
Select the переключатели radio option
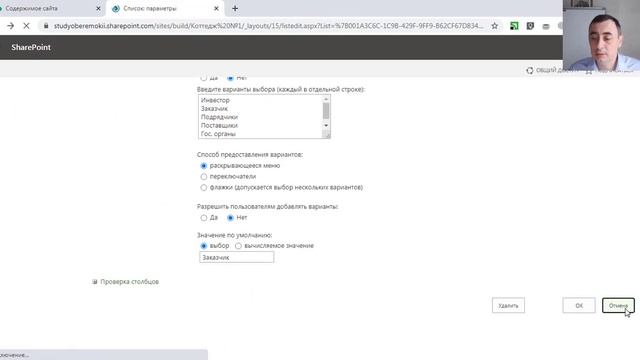tap(204, 177)
